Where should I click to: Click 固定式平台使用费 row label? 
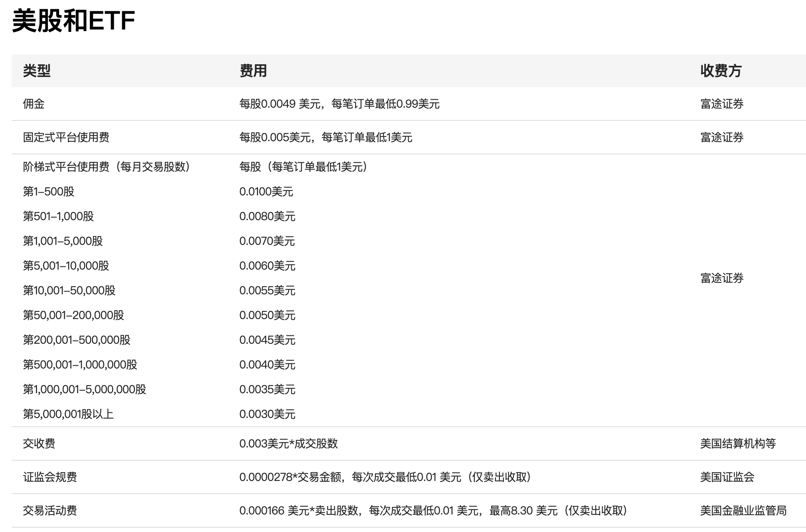coord(66,138)
